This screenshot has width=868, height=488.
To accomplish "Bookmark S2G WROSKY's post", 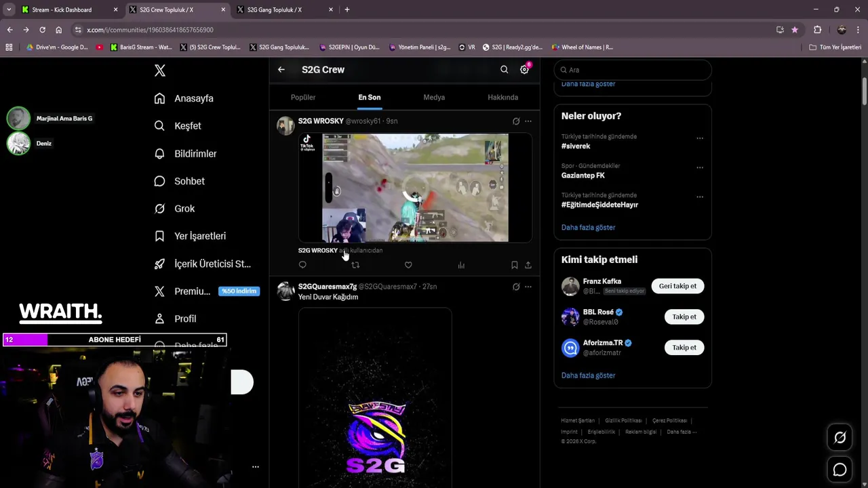I will (x=514, y=265).
